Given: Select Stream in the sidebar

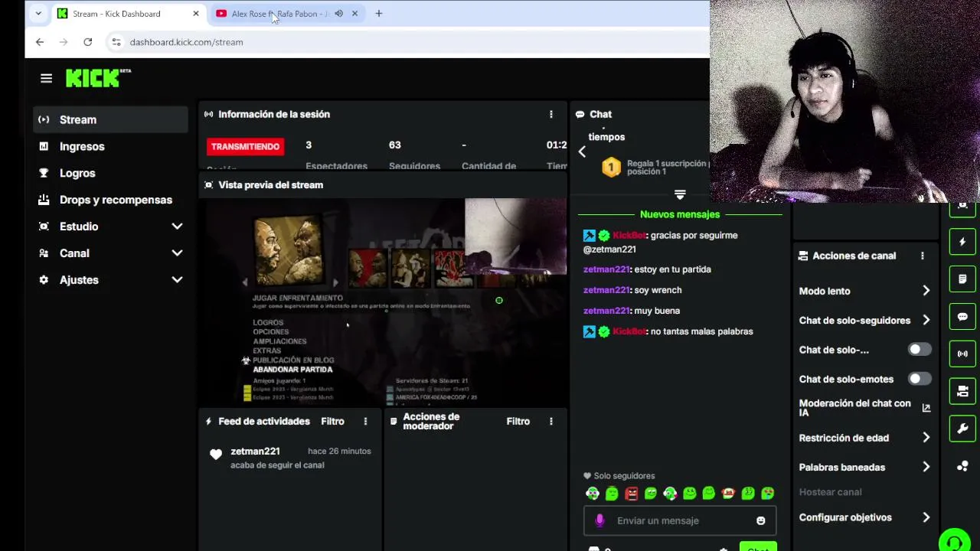Looking at the screenshot, I should point(110,119).
